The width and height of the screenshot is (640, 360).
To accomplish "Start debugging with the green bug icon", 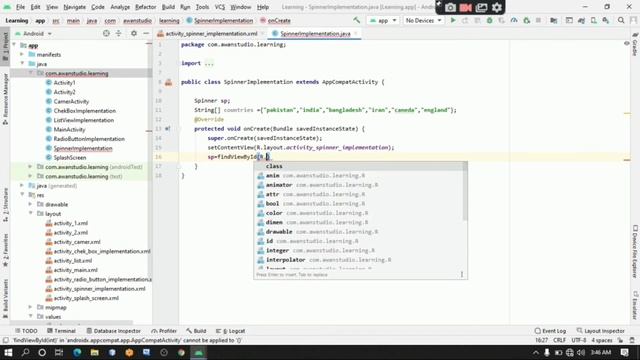I will [489, 20].
